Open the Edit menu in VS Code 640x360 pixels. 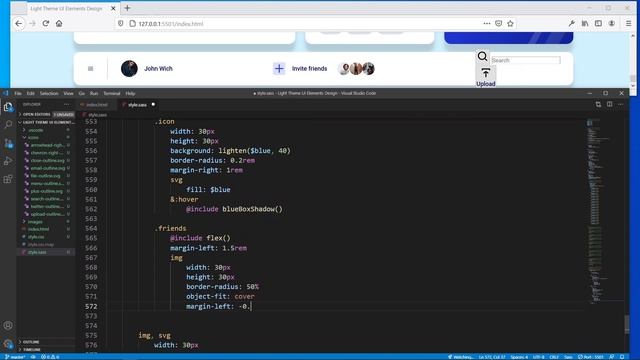tap(31, 93)
